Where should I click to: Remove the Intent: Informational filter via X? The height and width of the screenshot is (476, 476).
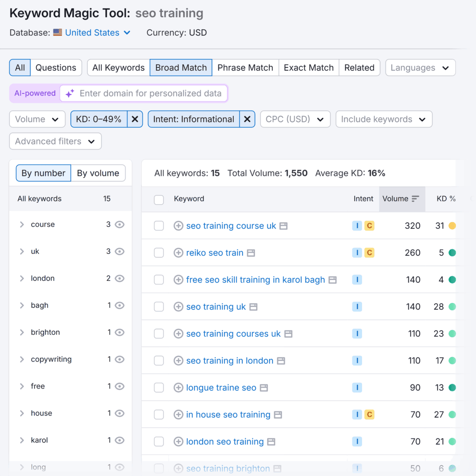point(247,119)
